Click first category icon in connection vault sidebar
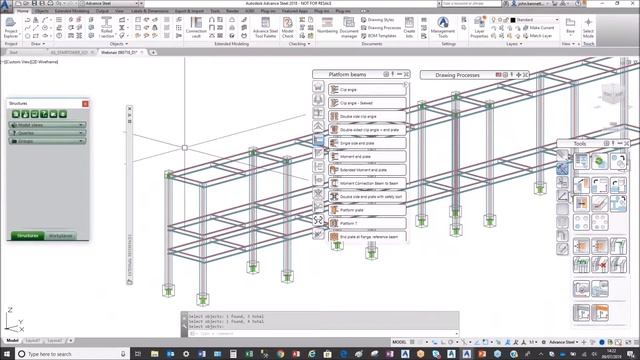Viewport: 640px width, 360px height. (318, 86)
